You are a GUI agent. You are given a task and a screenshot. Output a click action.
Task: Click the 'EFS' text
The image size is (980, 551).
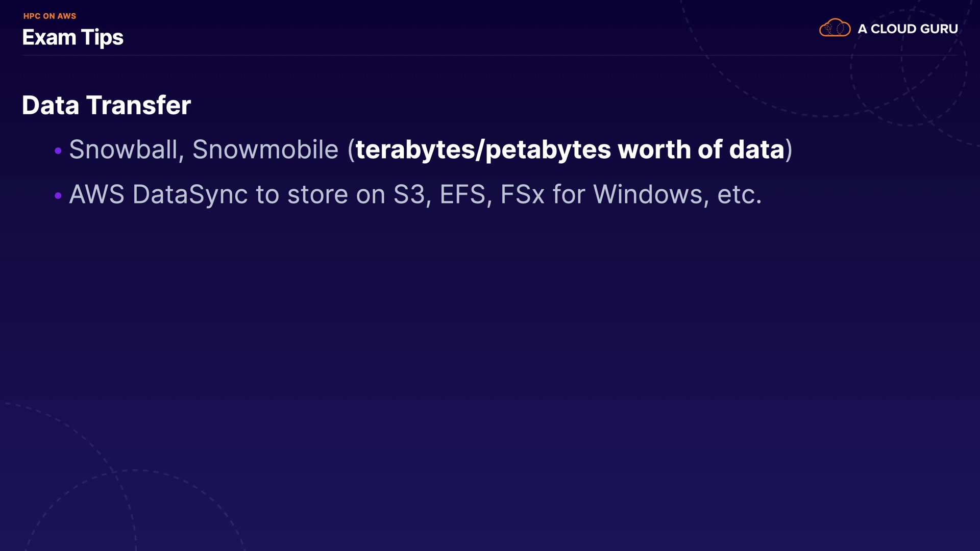[462, 194]
